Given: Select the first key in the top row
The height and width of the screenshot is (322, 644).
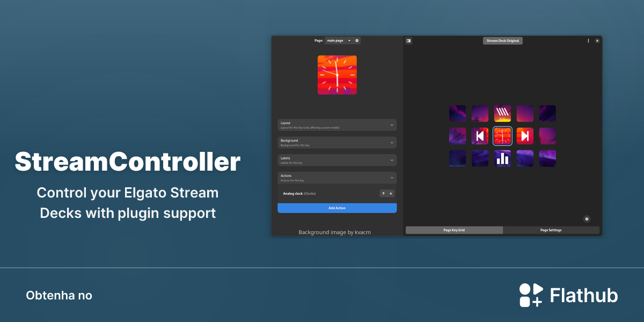Looking at the screenshot, I should (457, 113).
